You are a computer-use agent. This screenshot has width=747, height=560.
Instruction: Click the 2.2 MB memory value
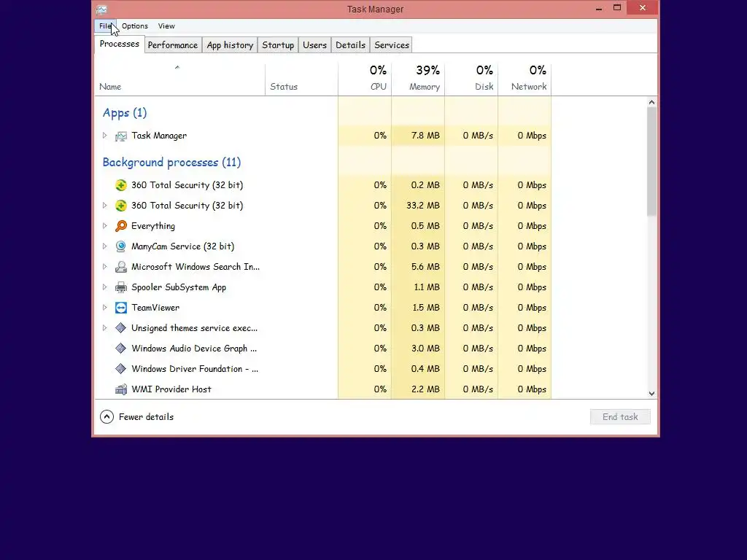pos(425,389)
